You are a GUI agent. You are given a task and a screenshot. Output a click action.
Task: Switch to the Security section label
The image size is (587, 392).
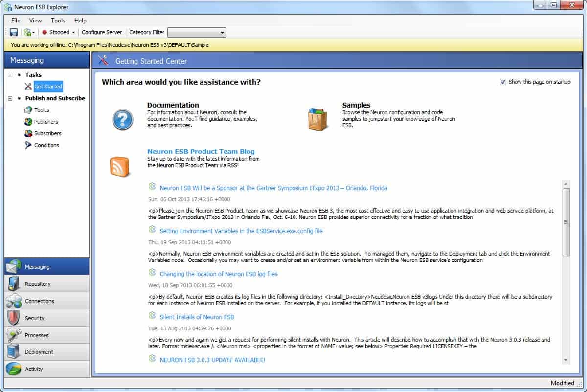35,318
